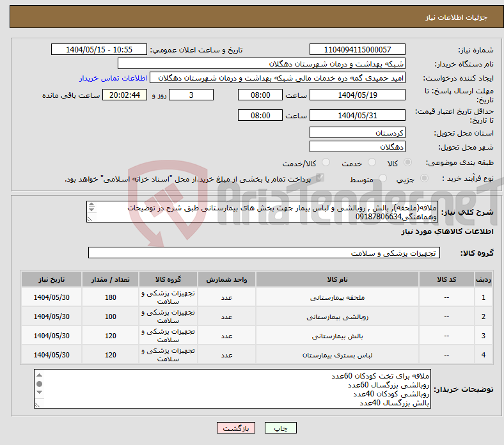Click page title جزئیات اطلاعات نیاز
Viewport: 504px width, 445px height.
point(457,17)
